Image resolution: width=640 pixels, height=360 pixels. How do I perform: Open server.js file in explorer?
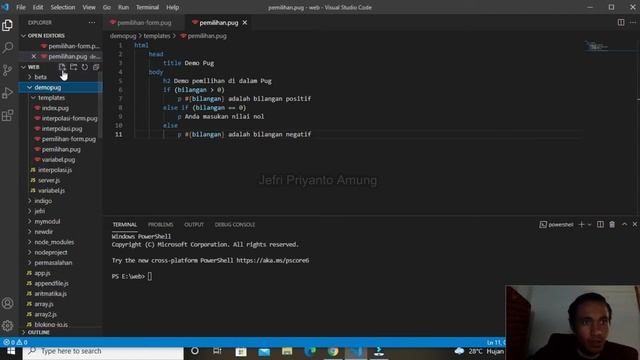click(x=49, y=180)
